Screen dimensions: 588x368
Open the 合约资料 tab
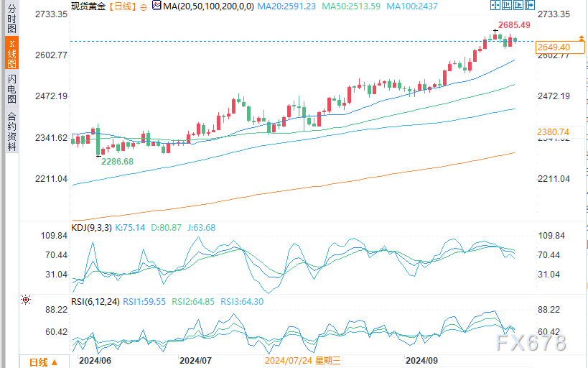coord(12,131)
